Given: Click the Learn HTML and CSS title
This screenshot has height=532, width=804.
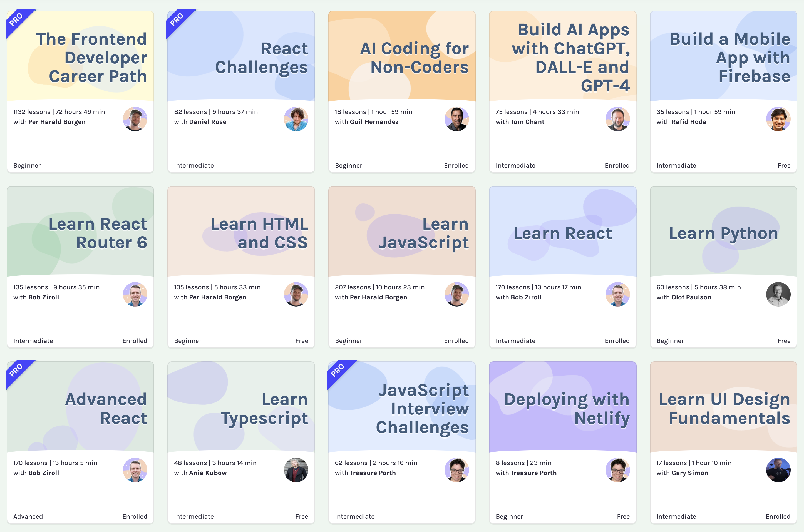Looking at the screenshot, I should pyautogui.click(x=259, y=233).
